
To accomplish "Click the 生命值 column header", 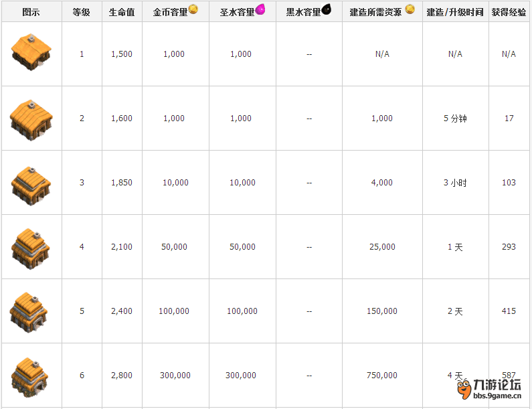I will point(122,12).
